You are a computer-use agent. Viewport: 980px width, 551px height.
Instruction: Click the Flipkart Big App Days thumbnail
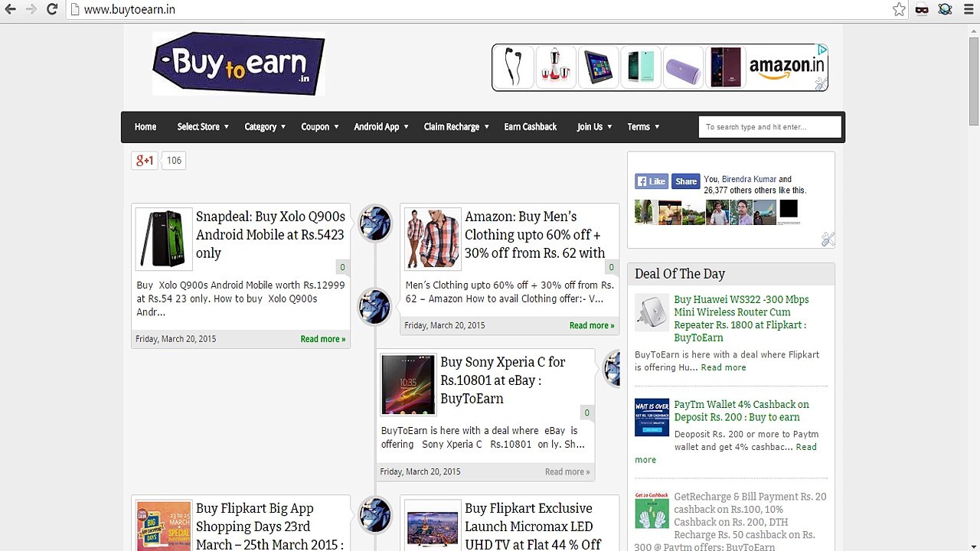[164, 526]
